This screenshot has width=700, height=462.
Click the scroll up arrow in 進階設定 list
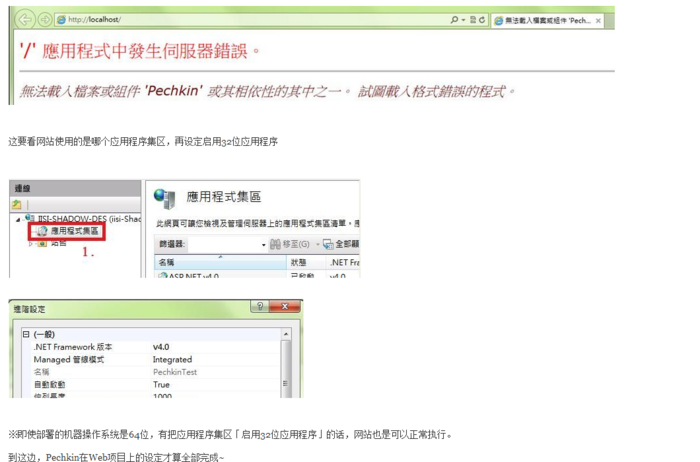tap(286, 334)
